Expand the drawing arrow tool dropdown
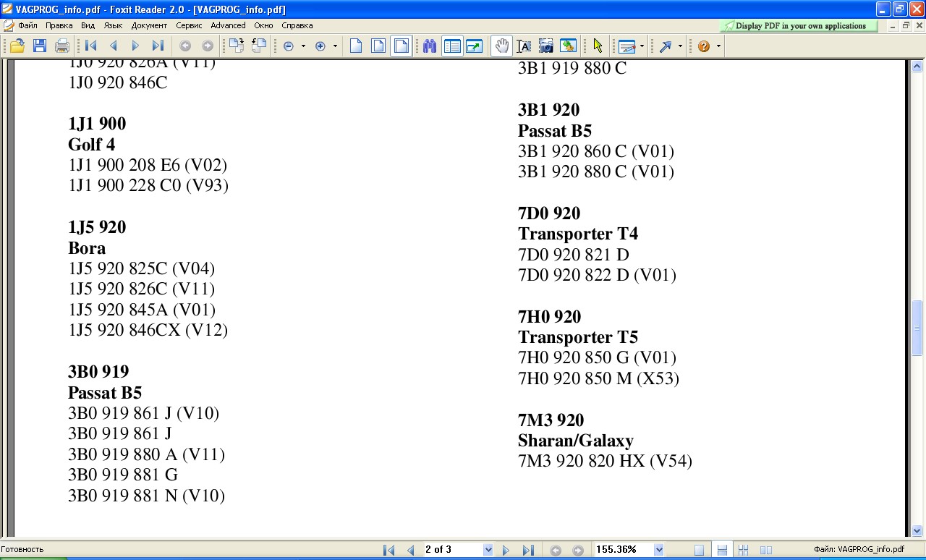 pyautogui.click(x=680, y=46)
